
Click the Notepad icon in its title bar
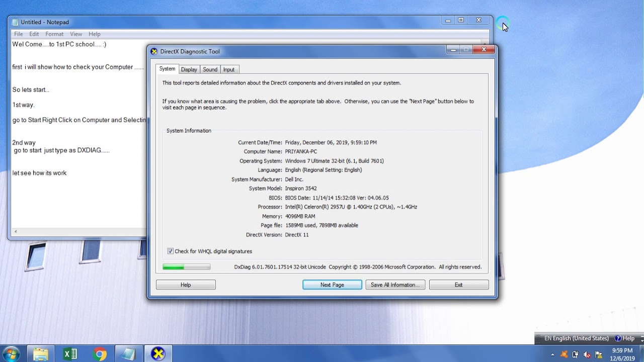coord(16,22)
